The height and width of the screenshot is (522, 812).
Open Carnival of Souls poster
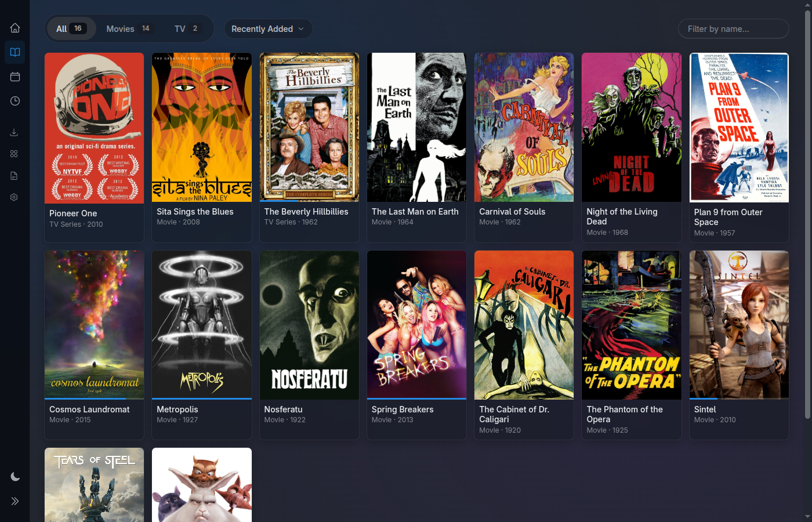pos(524,127)
